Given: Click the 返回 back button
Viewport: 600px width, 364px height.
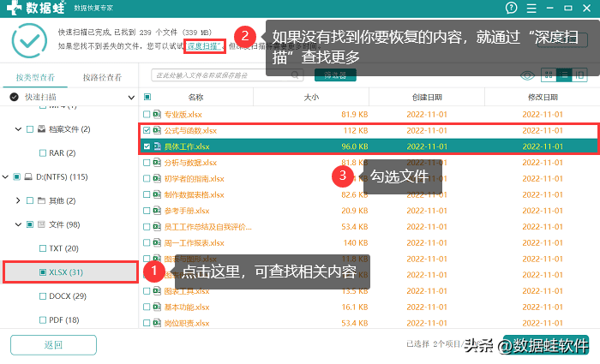Looking at the screenshot, I should click(53, 345).
